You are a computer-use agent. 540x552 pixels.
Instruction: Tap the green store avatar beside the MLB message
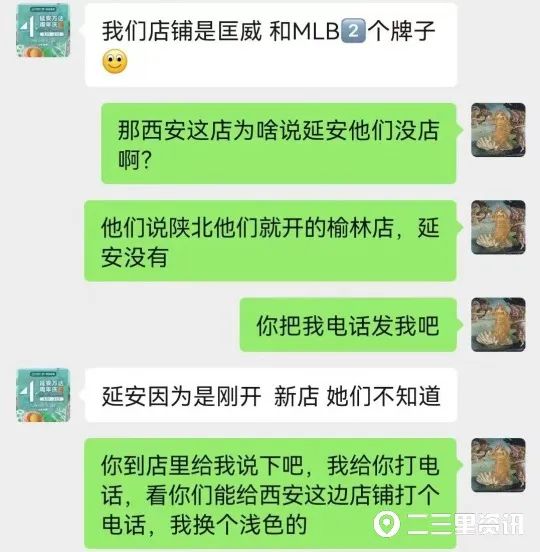pyautogui.click(x=43, y=30)
